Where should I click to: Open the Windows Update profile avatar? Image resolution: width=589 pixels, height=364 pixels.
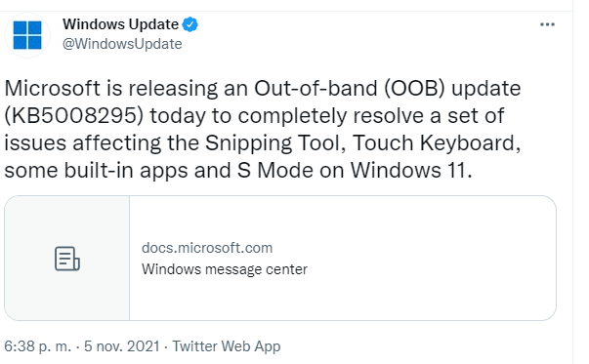pyautogui.click(x=27, y=35)
